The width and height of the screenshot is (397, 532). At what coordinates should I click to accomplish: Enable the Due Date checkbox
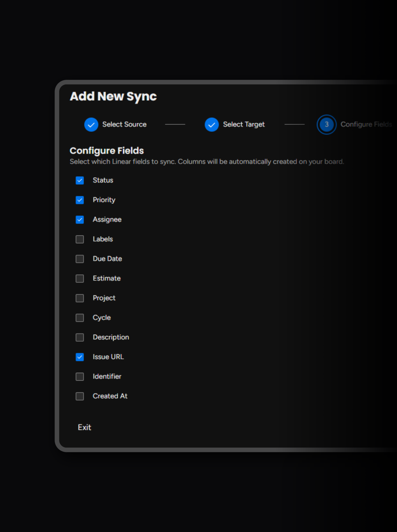point(79,259)
